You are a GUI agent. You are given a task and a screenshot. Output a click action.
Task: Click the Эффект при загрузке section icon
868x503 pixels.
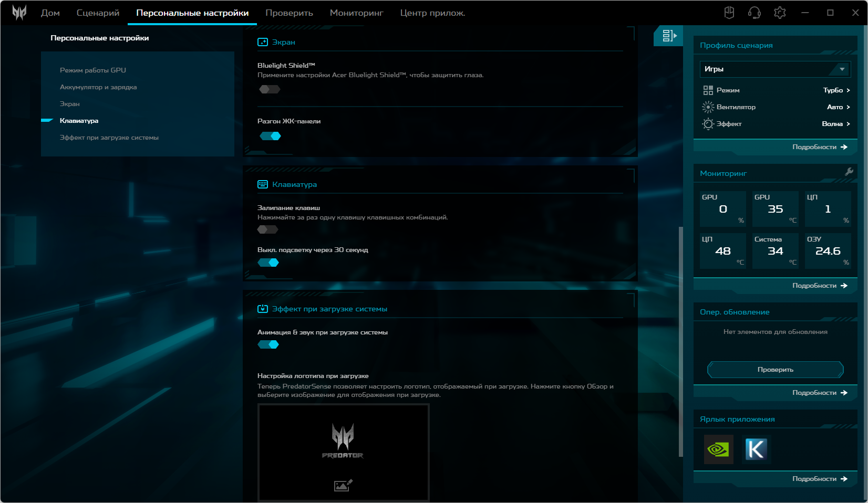coord(263,309)
